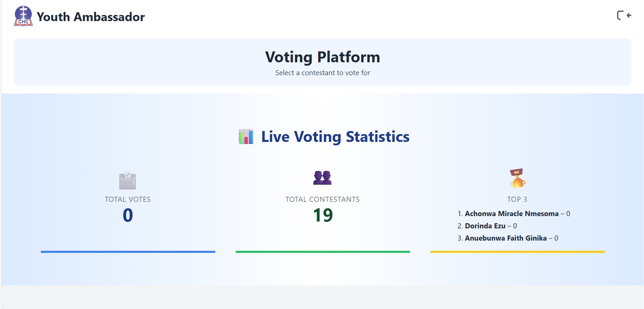
Task: Click the ballot box icon
Action: point(128,181)
